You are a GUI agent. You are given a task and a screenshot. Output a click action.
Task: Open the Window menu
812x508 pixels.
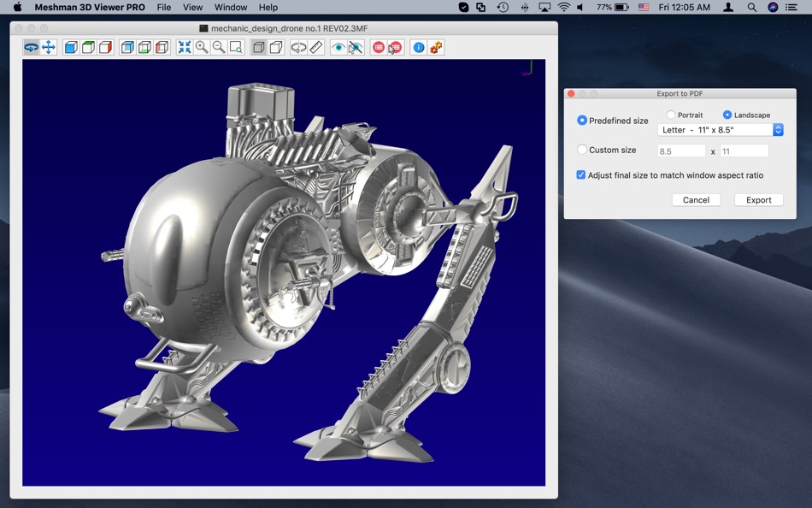coord(231,8)
